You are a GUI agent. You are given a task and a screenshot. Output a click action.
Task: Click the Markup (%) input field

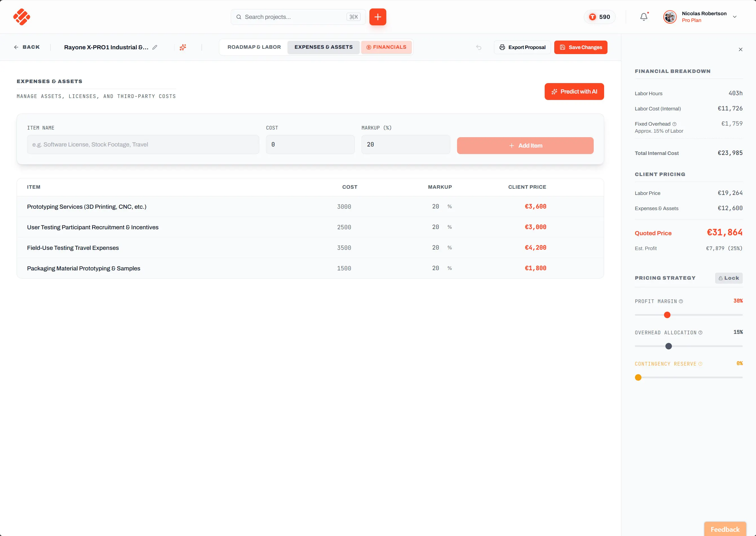(406, 144)
